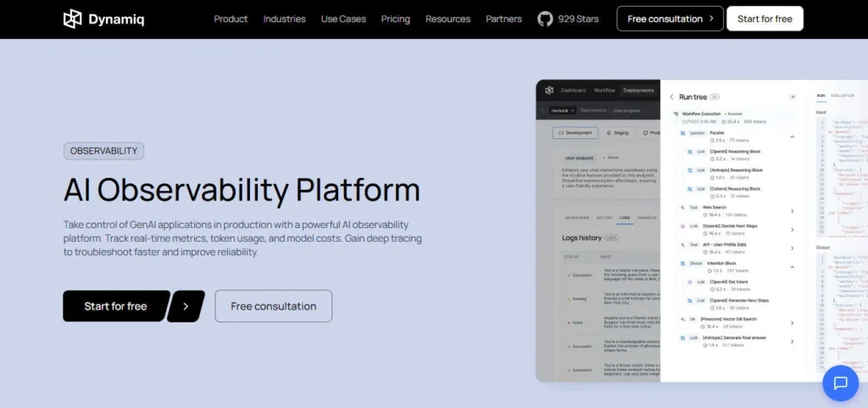Expand the Vector DB Search row
This screenshot has width=868, height=408.
point(793,322)
